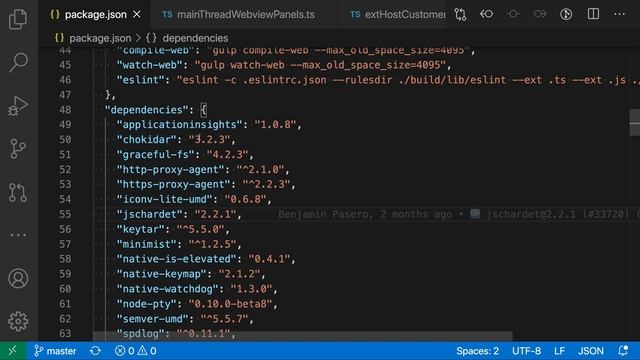
Task: Open the remote window indicator in status bar
Action: click(13, 351)
